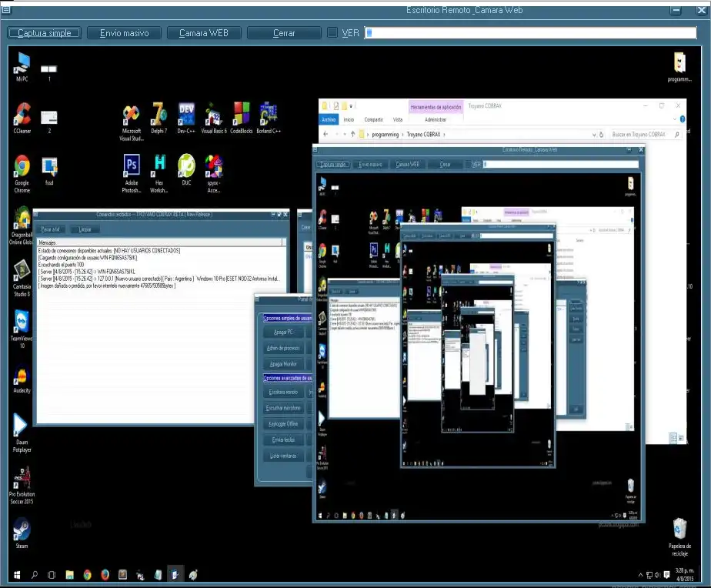Click the Apagar Monitor button in Panel
Screen dimensions: 711x588
(283, 364)
